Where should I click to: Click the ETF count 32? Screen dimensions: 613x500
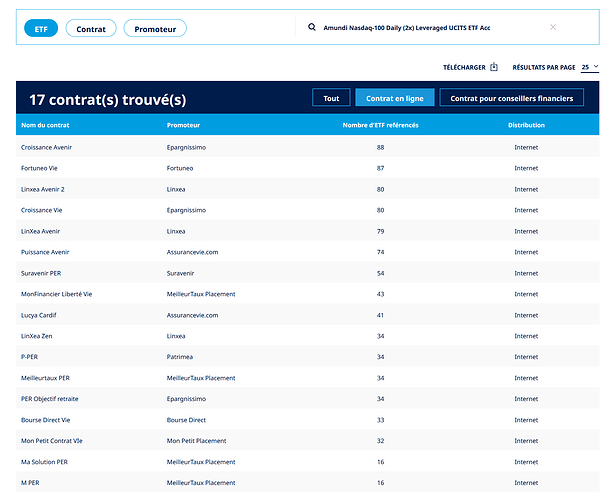click(x=380, y=441)
